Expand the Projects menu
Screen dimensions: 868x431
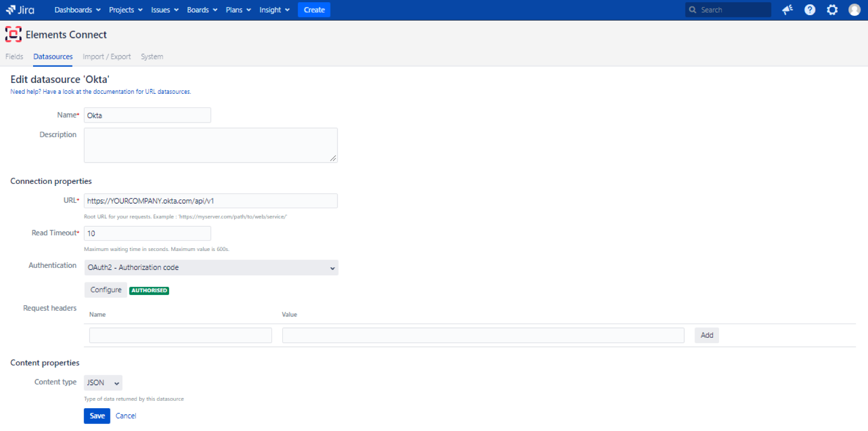pos(125,10)
